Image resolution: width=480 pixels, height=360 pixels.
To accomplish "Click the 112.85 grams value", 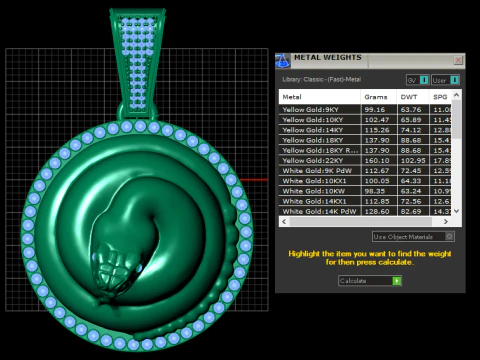I will coord(377,201).
